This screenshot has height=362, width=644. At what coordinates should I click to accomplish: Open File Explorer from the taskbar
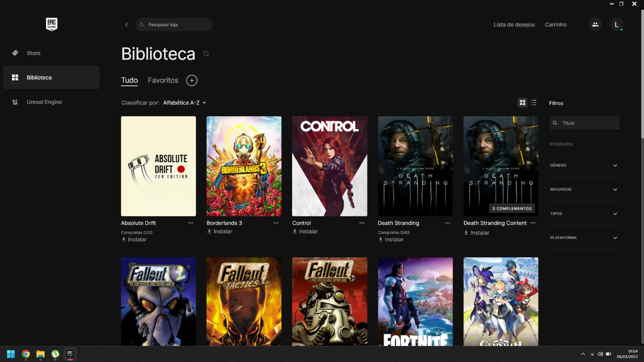pyautogui.click(x=40, y=354)
